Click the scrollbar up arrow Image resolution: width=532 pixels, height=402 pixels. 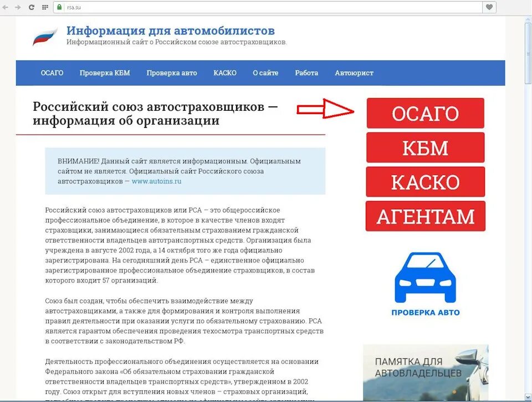tap(528, 19)
